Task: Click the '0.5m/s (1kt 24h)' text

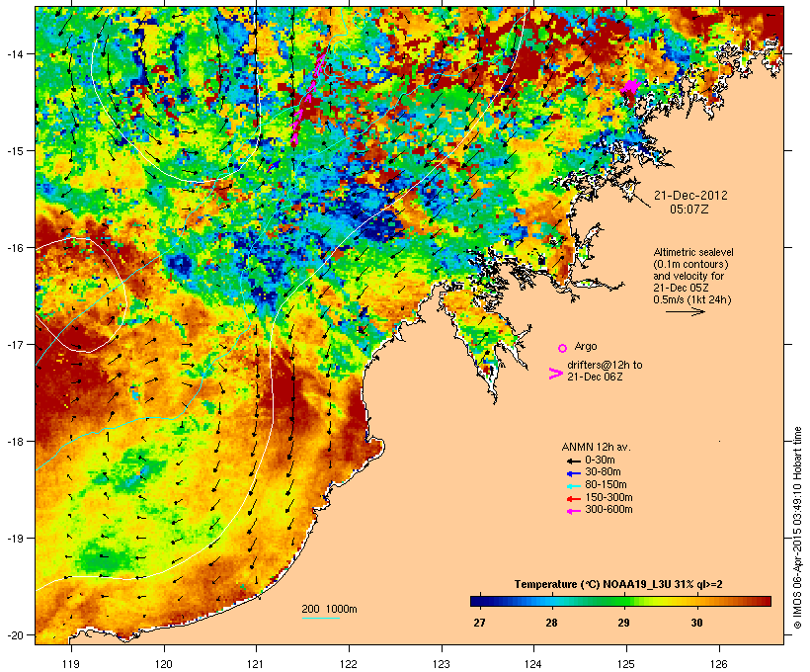Action: click(692, 299)
